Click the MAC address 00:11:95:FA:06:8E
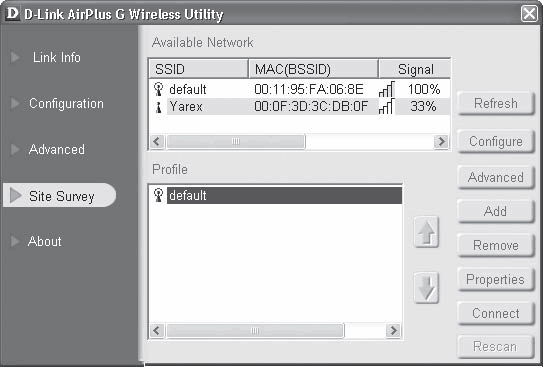The width and height of the screenshot is (543, 367). (309, 89)
